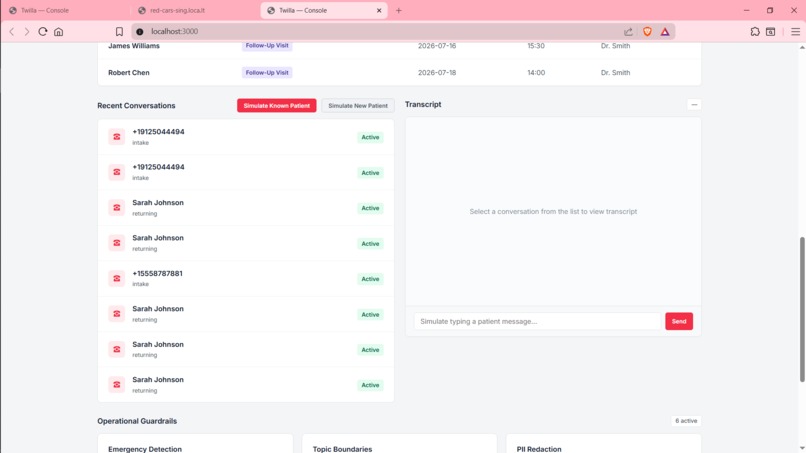Send the simulated patient message
Image resolution: width=806 pixels, height=453 pixels.
(679, 321)
